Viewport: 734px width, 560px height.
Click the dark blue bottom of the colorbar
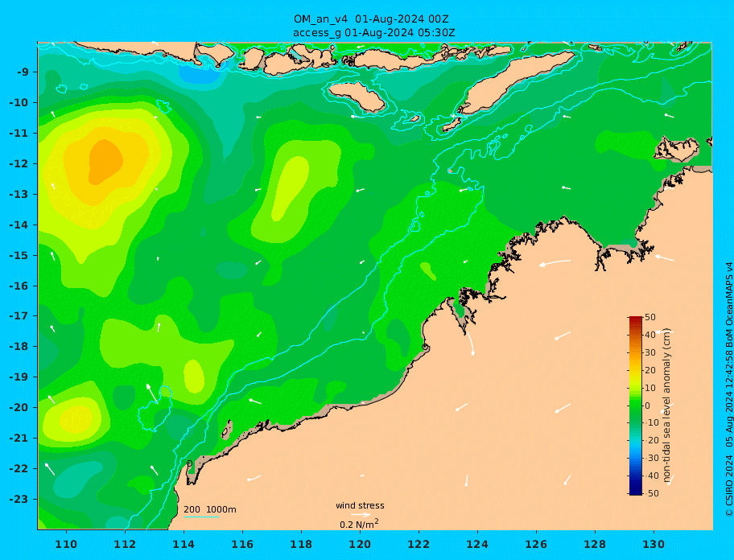click(x=635, y=492)
